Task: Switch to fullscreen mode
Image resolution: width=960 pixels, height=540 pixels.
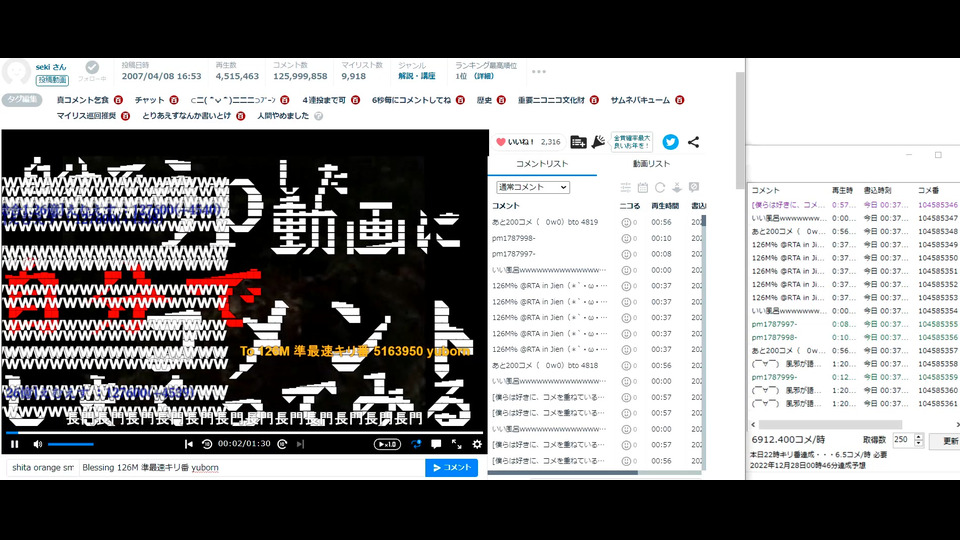Action: point(457,444)
